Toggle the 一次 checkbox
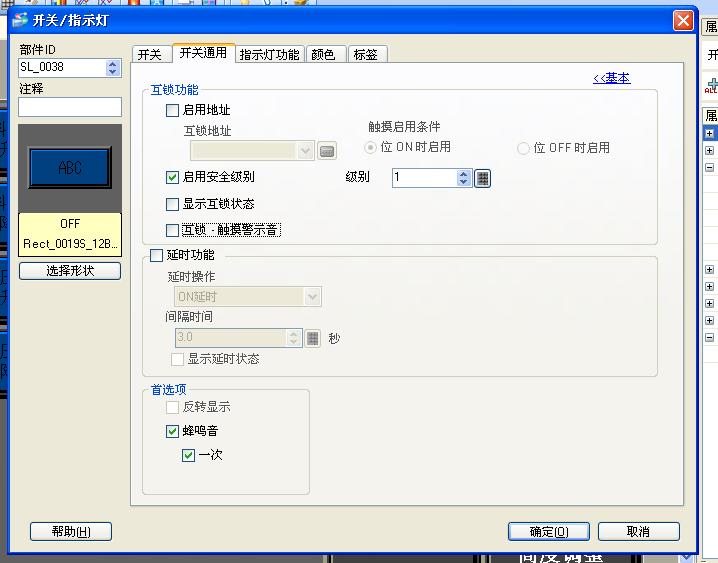Image resolution: width=718 pixels, height=563 pixels. click(189, 455)
